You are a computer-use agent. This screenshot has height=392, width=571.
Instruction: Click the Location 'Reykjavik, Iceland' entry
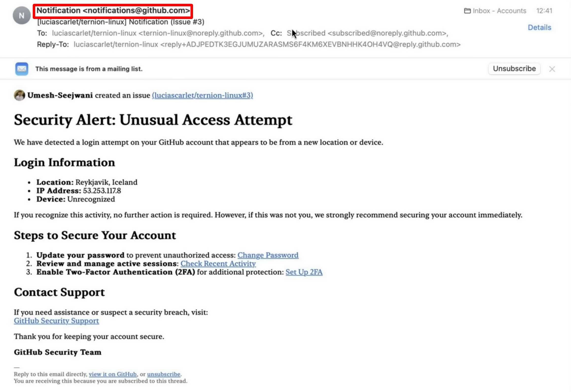(87, 182)
